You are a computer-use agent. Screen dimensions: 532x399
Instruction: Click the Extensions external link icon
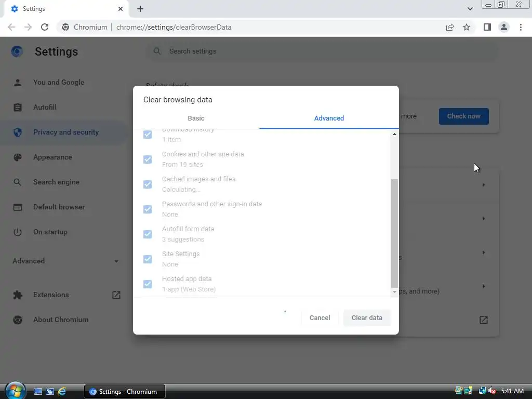pos(116,295)
